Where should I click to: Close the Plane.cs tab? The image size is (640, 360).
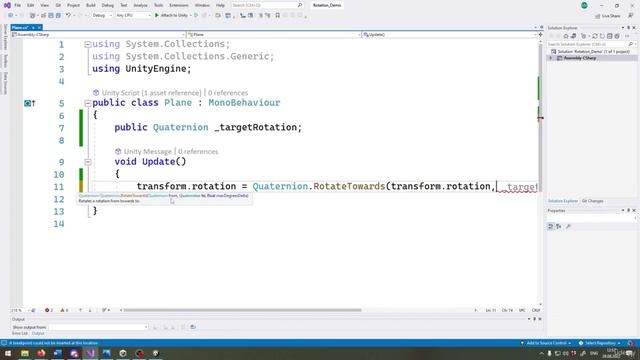click(39, 27)
